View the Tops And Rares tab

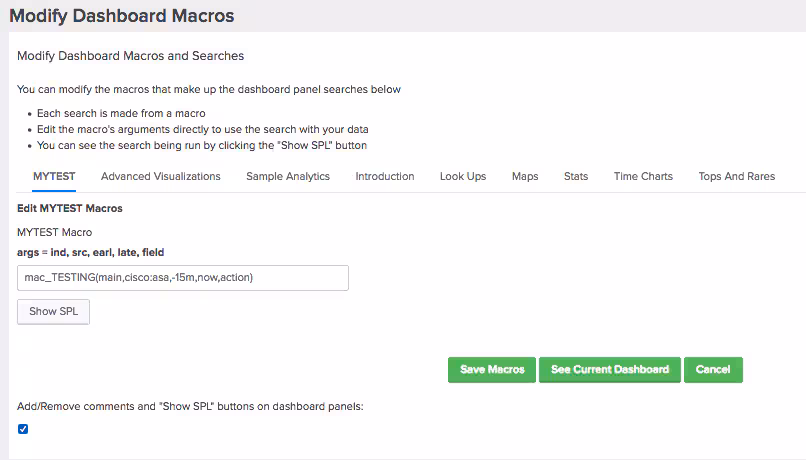click(x=736, y=176)
